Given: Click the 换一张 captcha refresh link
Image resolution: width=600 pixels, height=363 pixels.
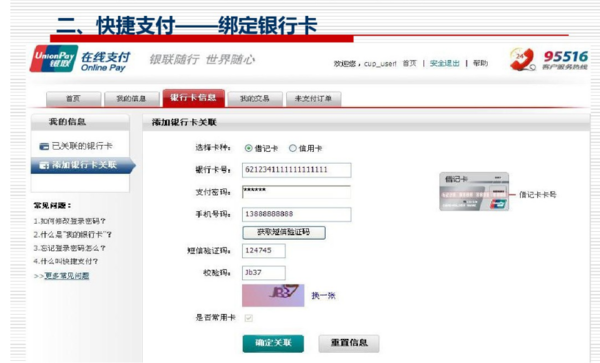Looking at the screenshot, I should click(323, 295).
